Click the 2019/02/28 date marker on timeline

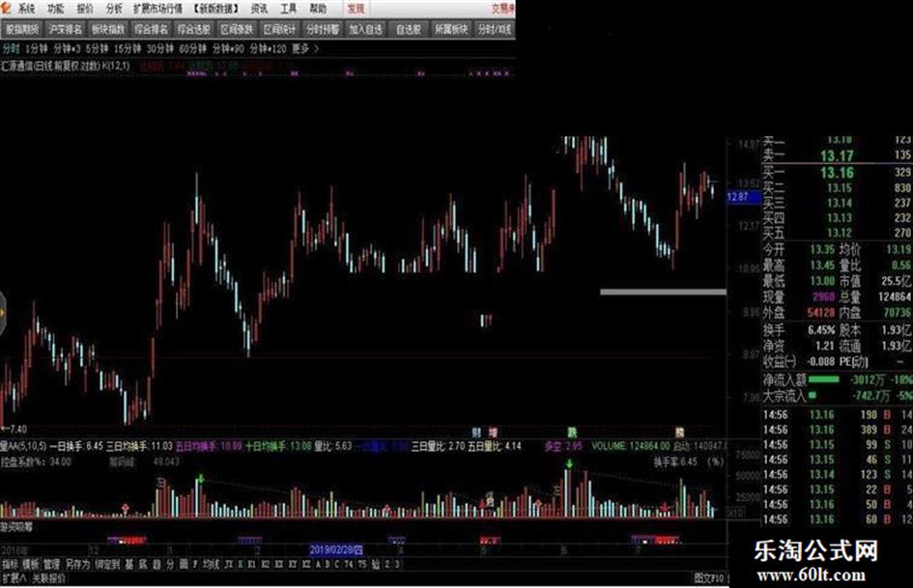point(336,549)
